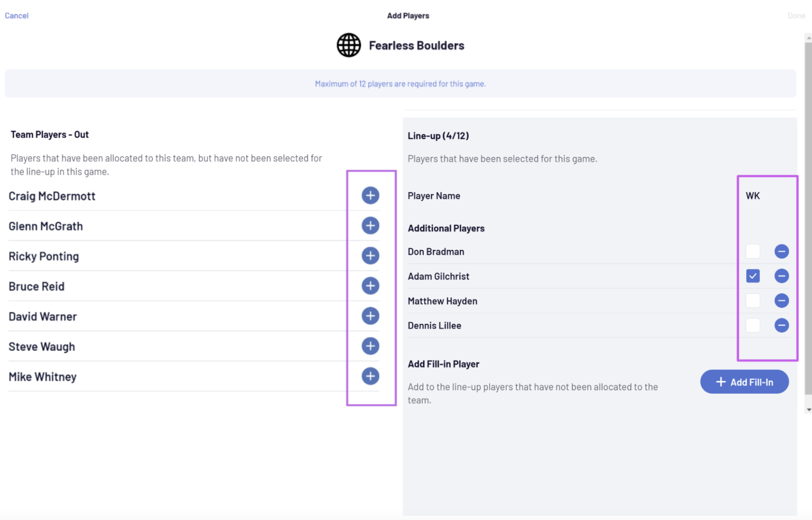Remove Matthew Hayden from the line-up

782,301
